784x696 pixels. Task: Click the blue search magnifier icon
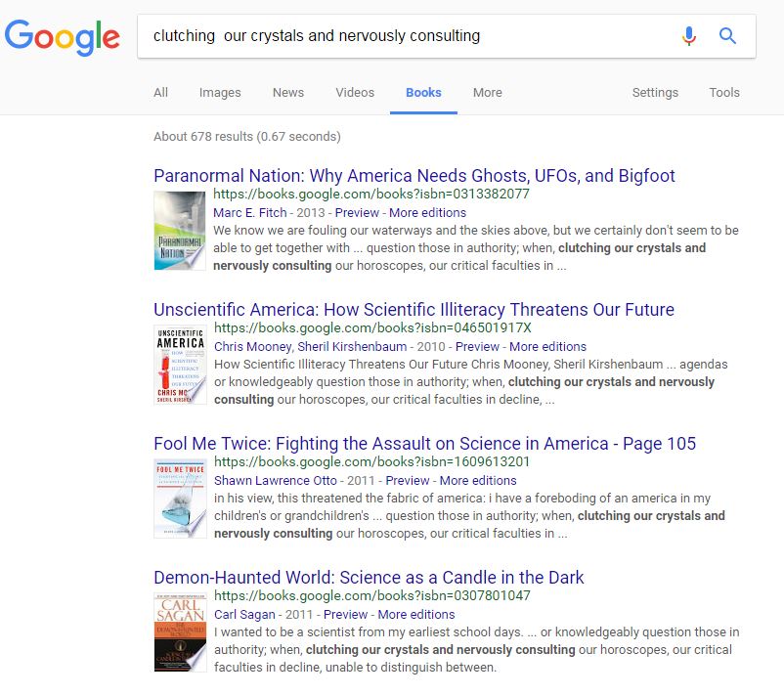(727, 36)
